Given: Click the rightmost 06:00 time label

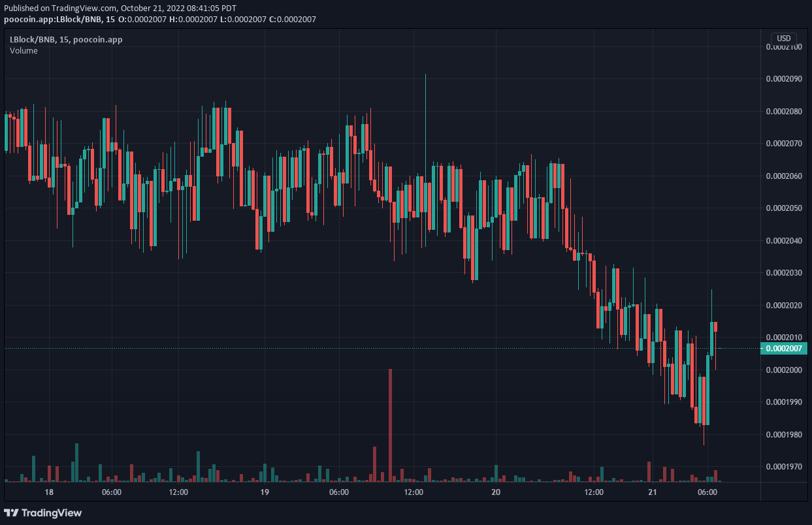Looking at the screenshot, I should (708, 492).
